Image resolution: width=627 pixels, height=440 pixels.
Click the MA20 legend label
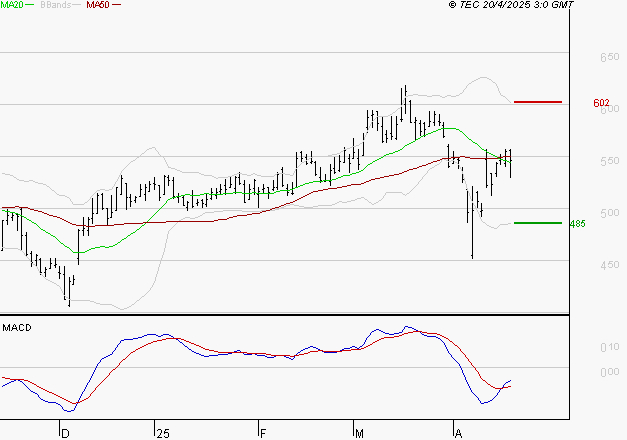13,6
